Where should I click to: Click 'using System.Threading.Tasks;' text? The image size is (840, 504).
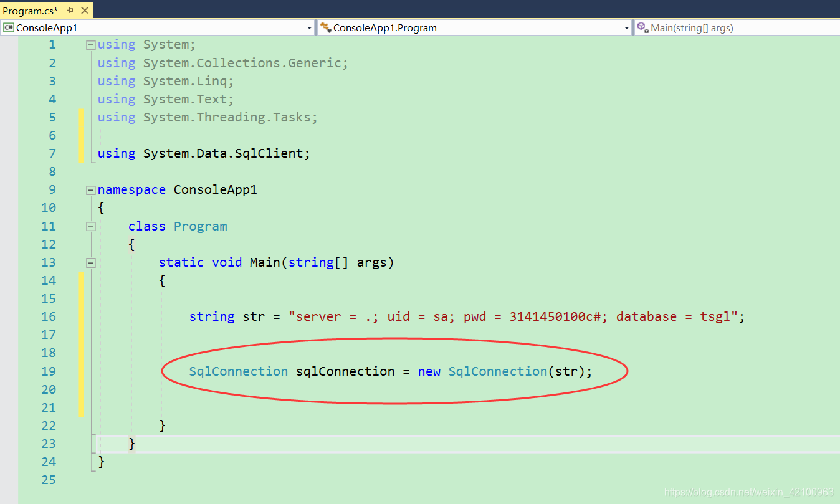point(208,117)
